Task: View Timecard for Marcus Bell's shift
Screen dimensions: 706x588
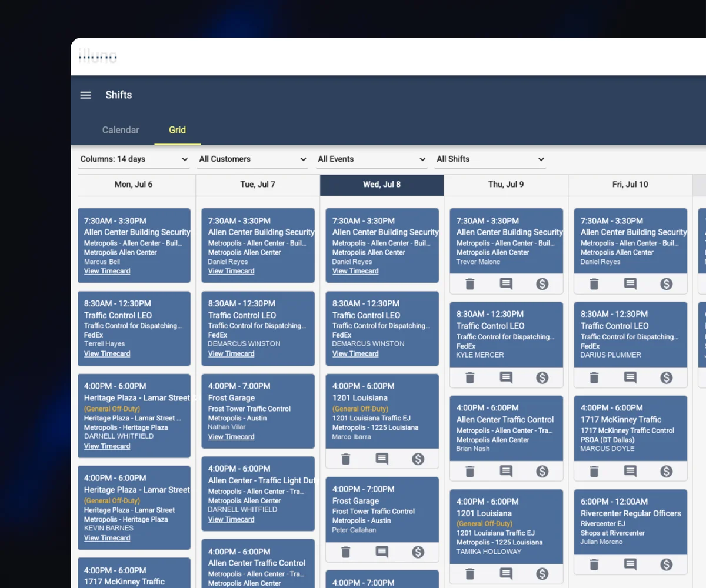Action: pos(107,271)
